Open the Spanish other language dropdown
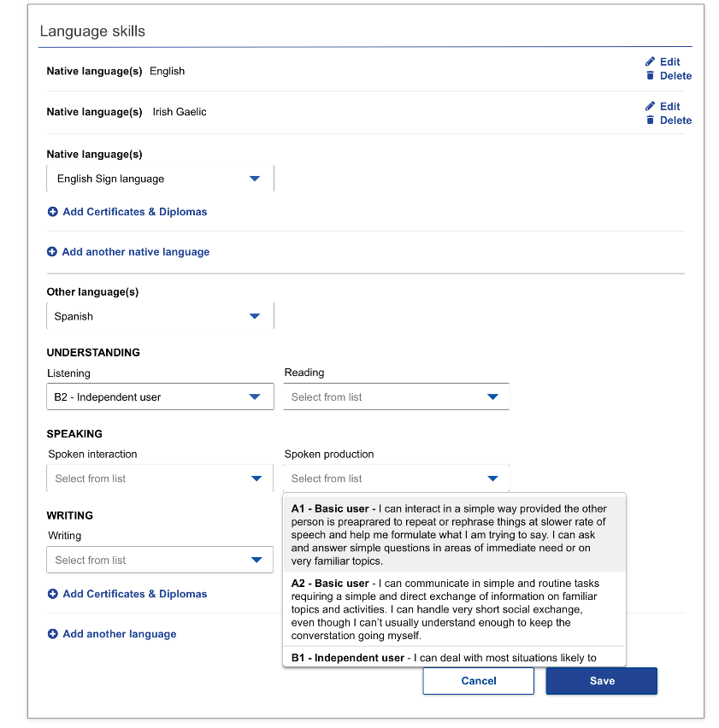 click(x=160, y=316)
